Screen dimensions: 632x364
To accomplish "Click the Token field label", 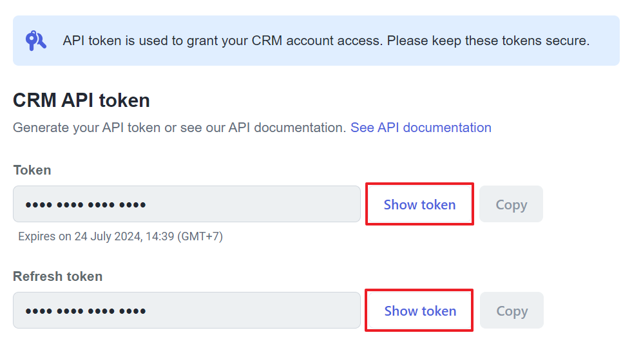I will (32, 170).
